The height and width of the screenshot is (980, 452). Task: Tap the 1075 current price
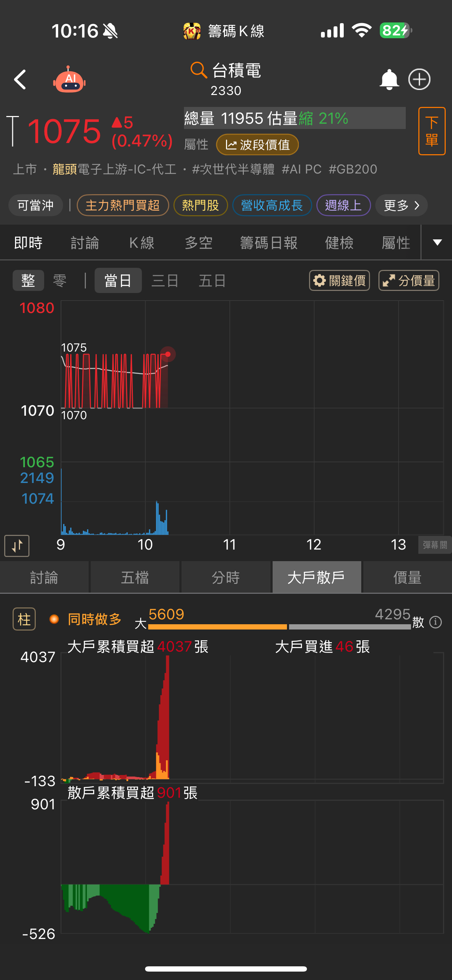click(64, 131)
